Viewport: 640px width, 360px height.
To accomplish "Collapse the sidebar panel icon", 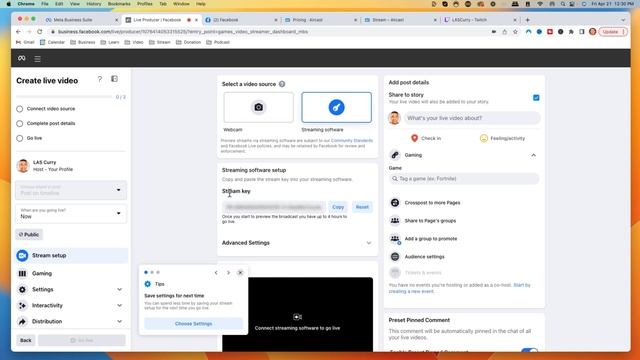I will pyautogui.click(x=114, y=79).
